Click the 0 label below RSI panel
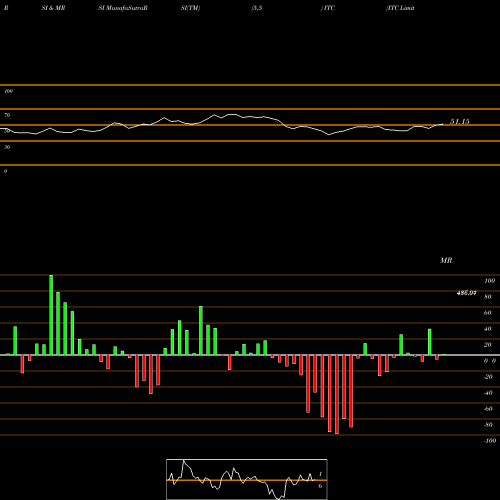The image size is (500, 500). pyautogui.click(x=5, y=171)
